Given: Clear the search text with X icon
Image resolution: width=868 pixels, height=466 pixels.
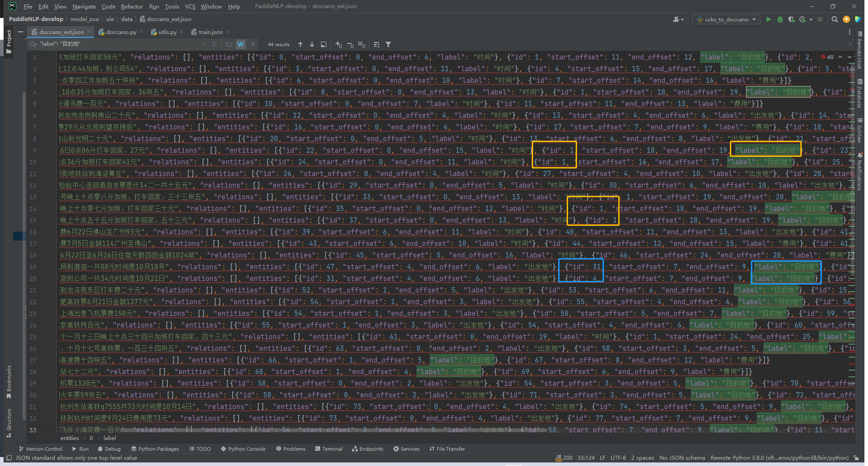Looking at the screenshot, I should pos(204,44).
